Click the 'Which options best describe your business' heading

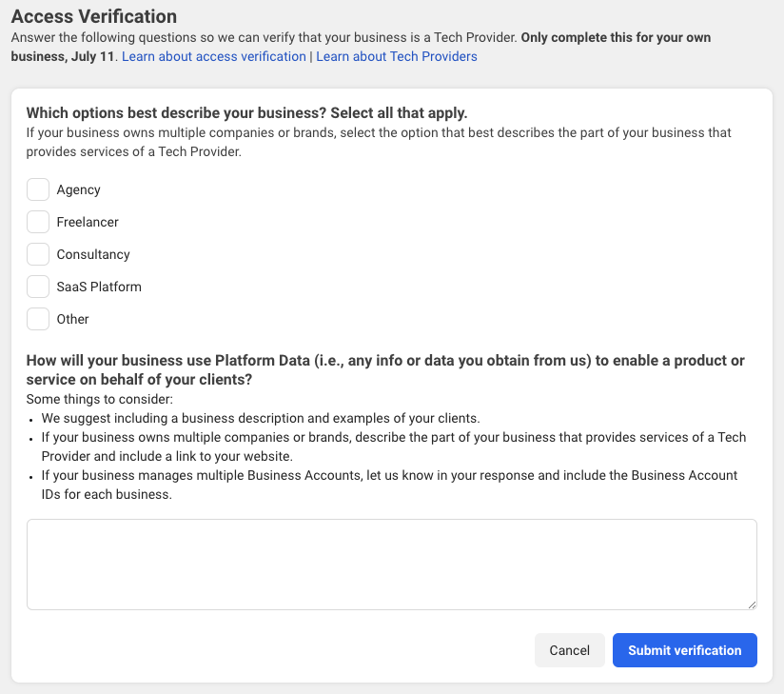[246, 112]
